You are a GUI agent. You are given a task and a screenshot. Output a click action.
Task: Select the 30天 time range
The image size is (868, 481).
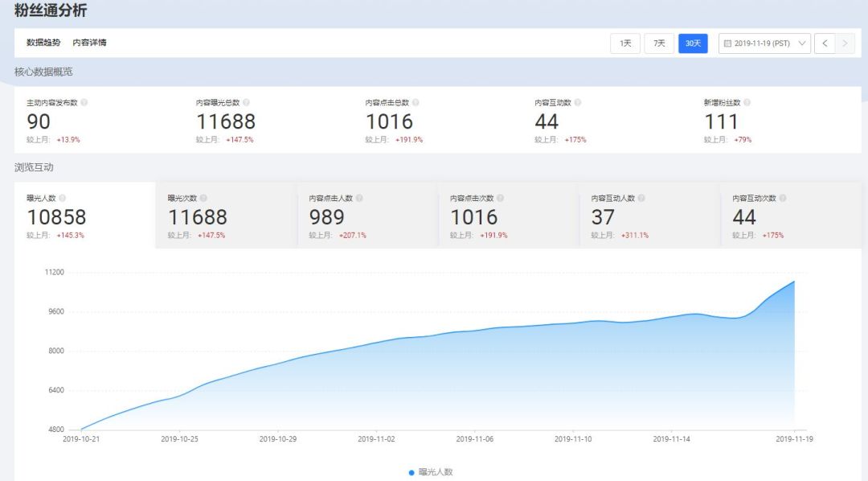[693, 43]
